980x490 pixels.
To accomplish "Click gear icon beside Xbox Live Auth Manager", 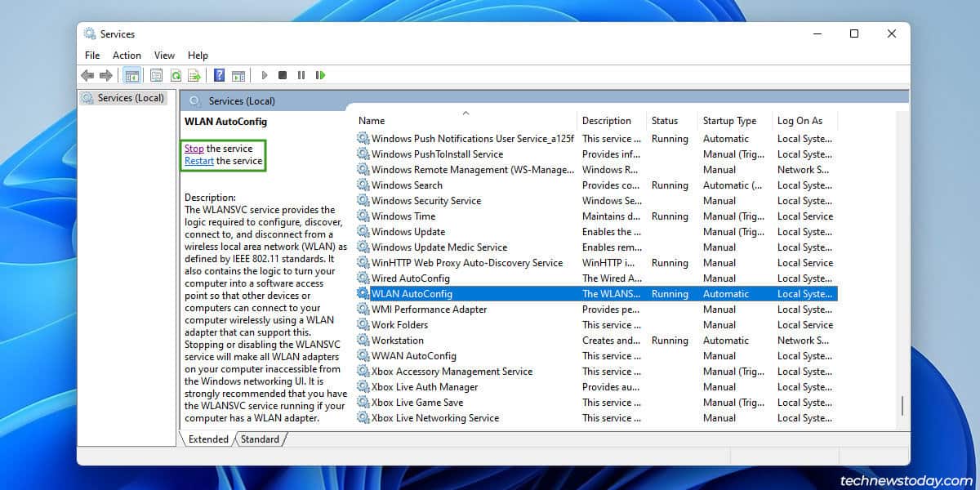I will 363,387.
